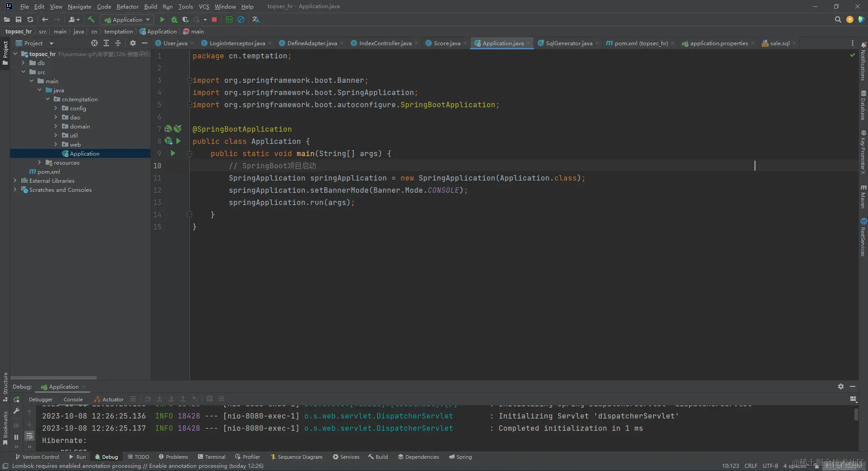The height and width of the screenshot is (471, 868).
Task: Expand the resources folder
Action: tap(39, 162)
